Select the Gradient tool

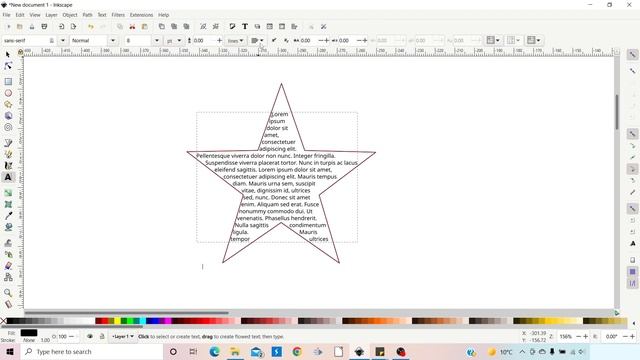(x=8, y=193)
